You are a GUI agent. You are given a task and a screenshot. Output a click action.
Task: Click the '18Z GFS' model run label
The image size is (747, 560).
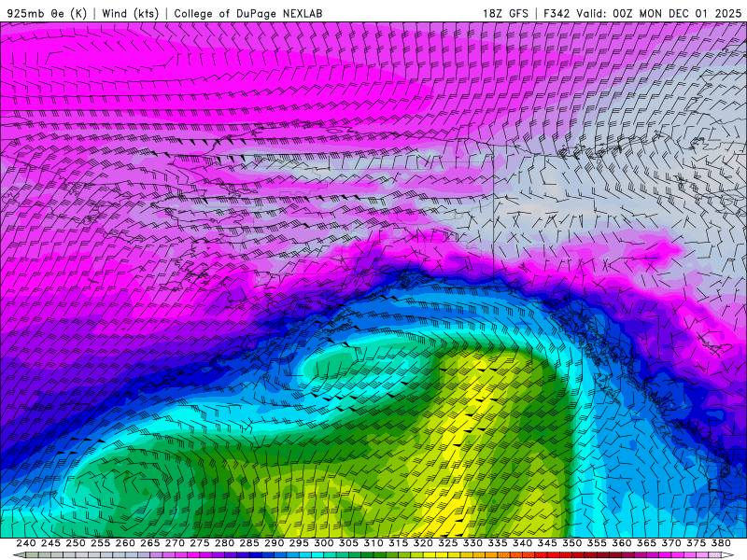(x=505, y=13)
